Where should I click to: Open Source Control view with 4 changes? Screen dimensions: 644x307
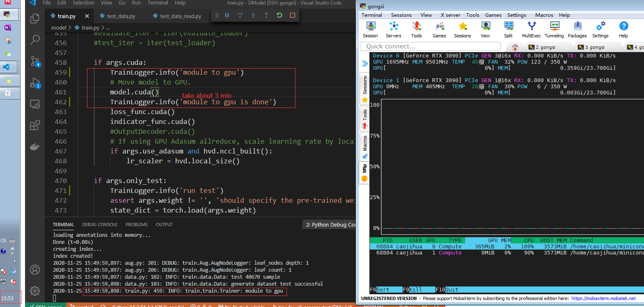[x=35, y=61]
